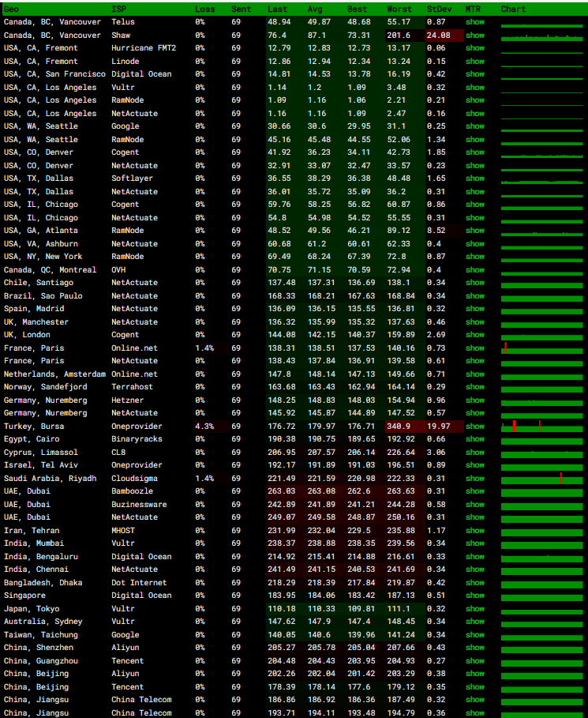This screenshot has height=718, width=588.
Task: Select the 263.08 average for Dubai Bamboozle
Action: 321,491
